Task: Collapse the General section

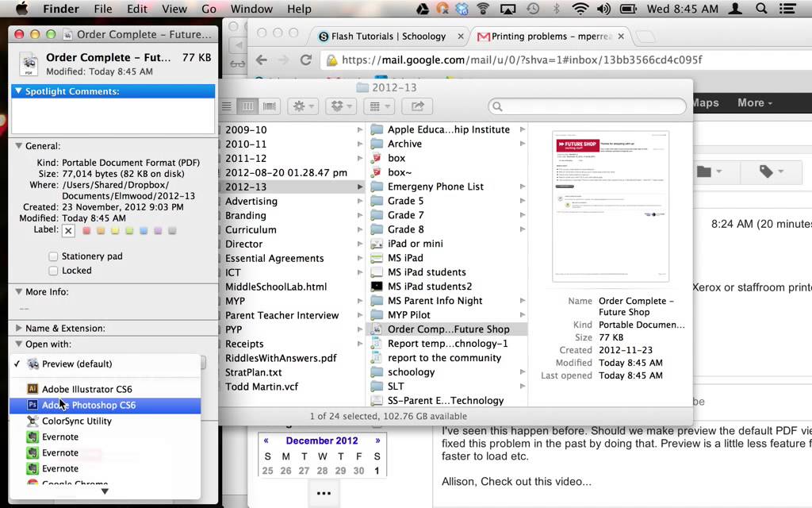Action: [19, 146]
